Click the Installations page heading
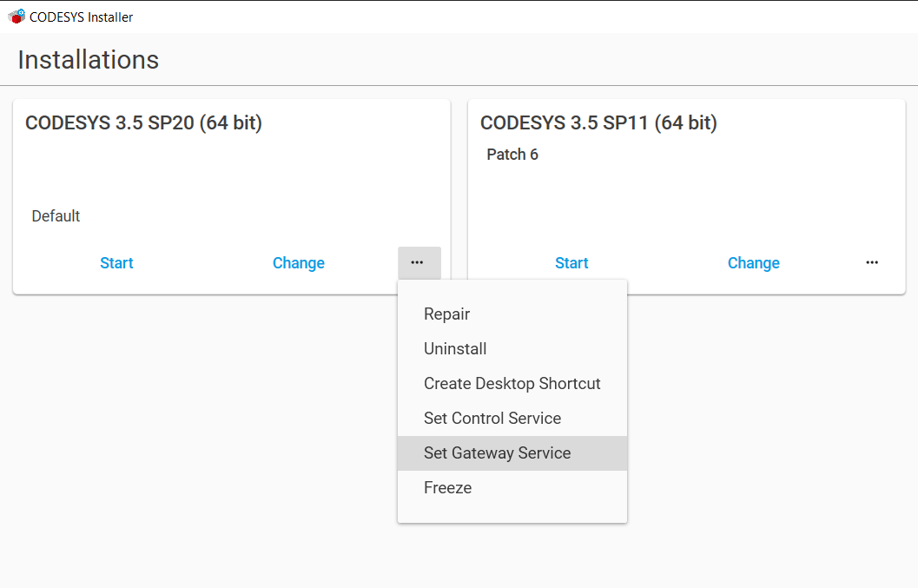Screen dimensions: 918x588 88,59
